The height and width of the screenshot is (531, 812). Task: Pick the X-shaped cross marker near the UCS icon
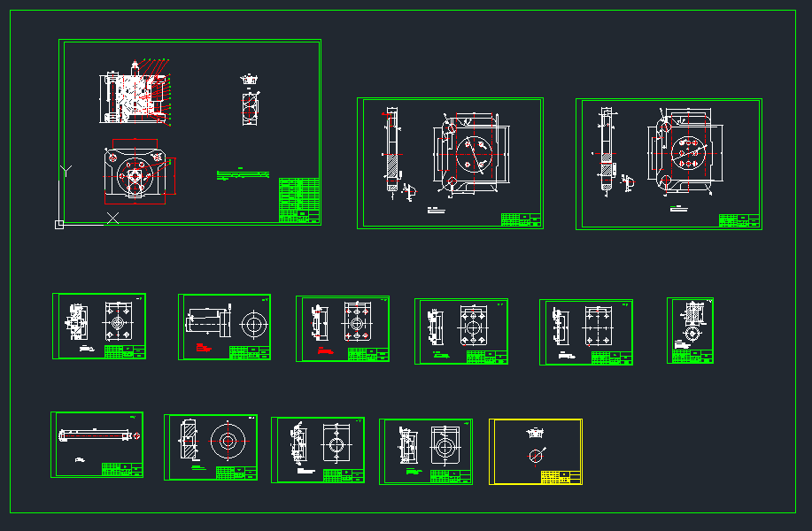[x=112, y=219]
